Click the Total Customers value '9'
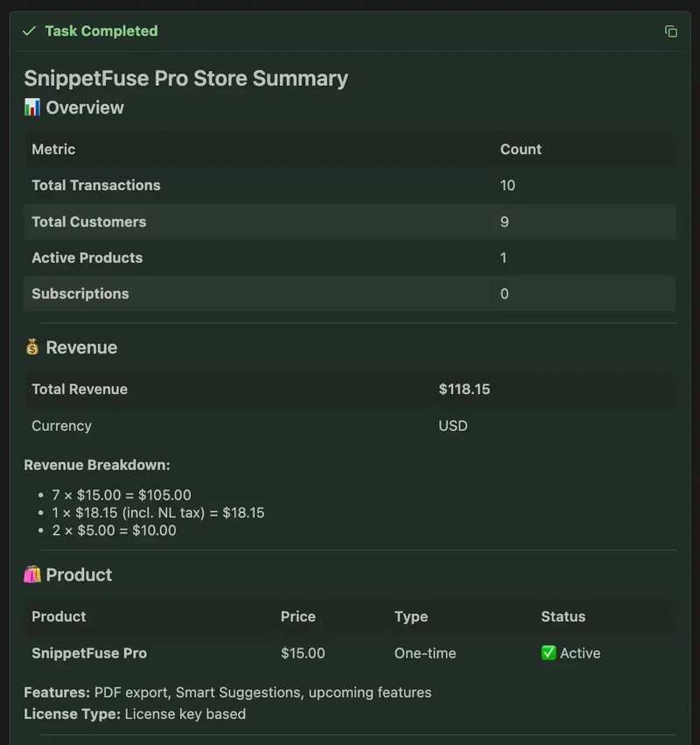700x745 pixels. click(x=504, y=221)
